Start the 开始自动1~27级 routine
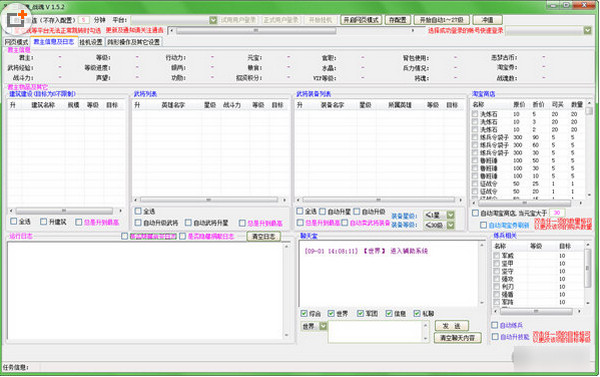This screenshot has height=377, width=600. (442, 20)
